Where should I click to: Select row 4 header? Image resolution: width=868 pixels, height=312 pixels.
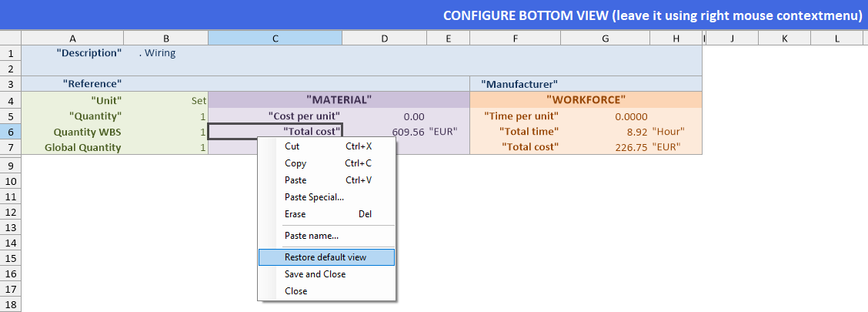point(11,100)
